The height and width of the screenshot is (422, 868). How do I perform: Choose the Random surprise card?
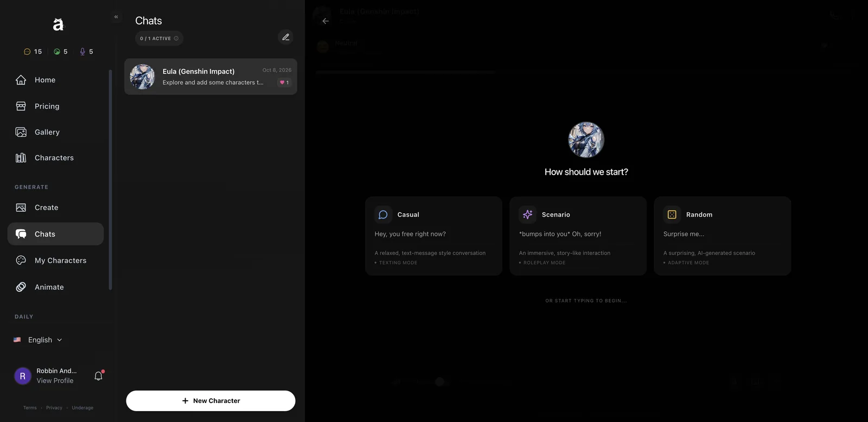(x=723, y=236)
